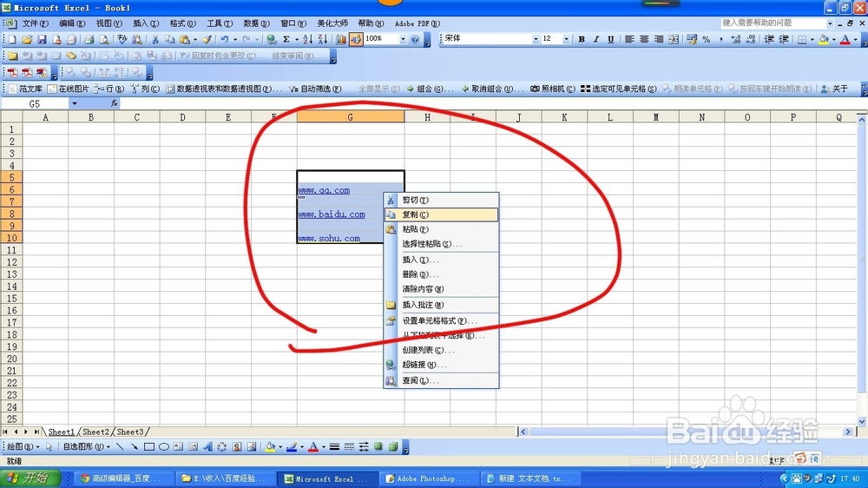Click the Increase Decimal icon

coord(736,39)
